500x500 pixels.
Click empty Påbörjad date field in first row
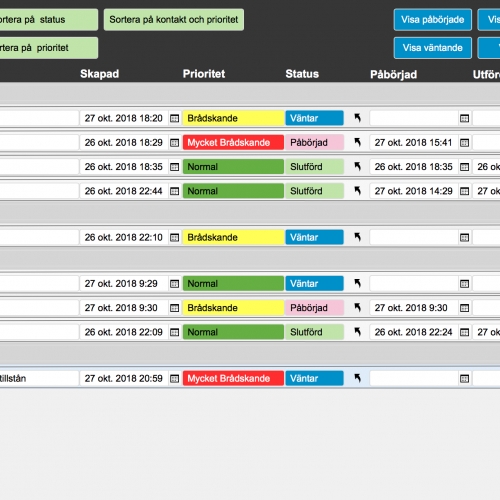coord(414,118)
